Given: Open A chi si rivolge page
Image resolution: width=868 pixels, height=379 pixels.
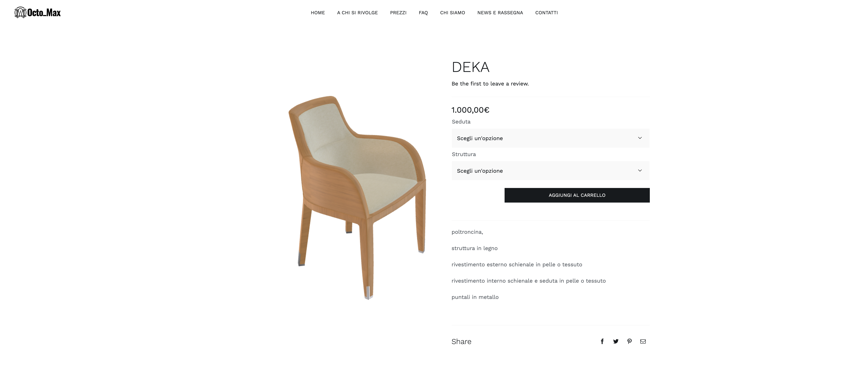Looking at the screenshot, I should point(357,13).
